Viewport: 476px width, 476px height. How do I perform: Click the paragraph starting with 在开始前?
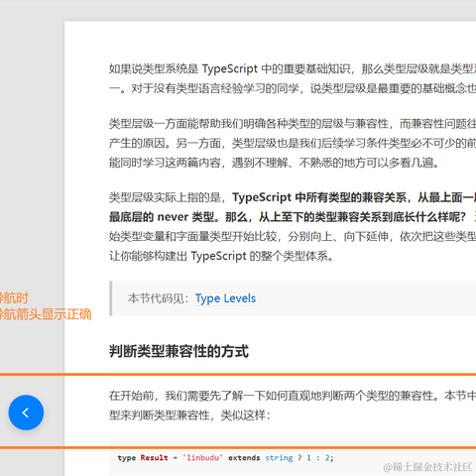point(293,406)
